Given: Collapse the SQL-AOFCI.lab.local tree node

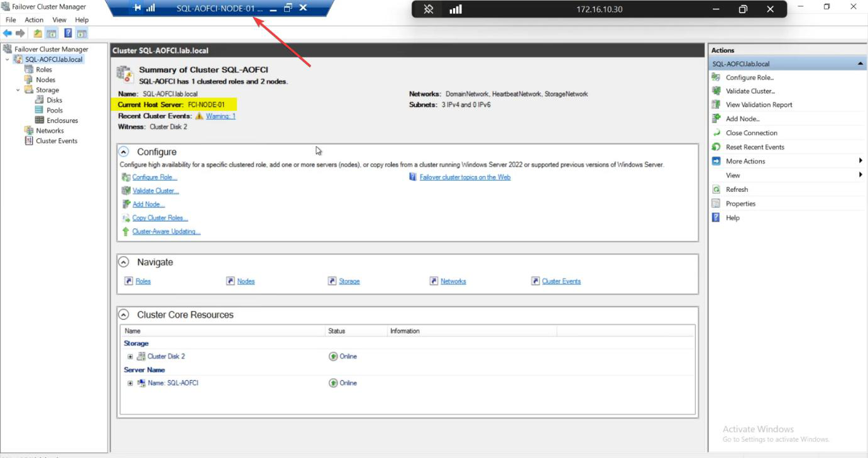Looking at the screenshot, I should click(8, 60).
